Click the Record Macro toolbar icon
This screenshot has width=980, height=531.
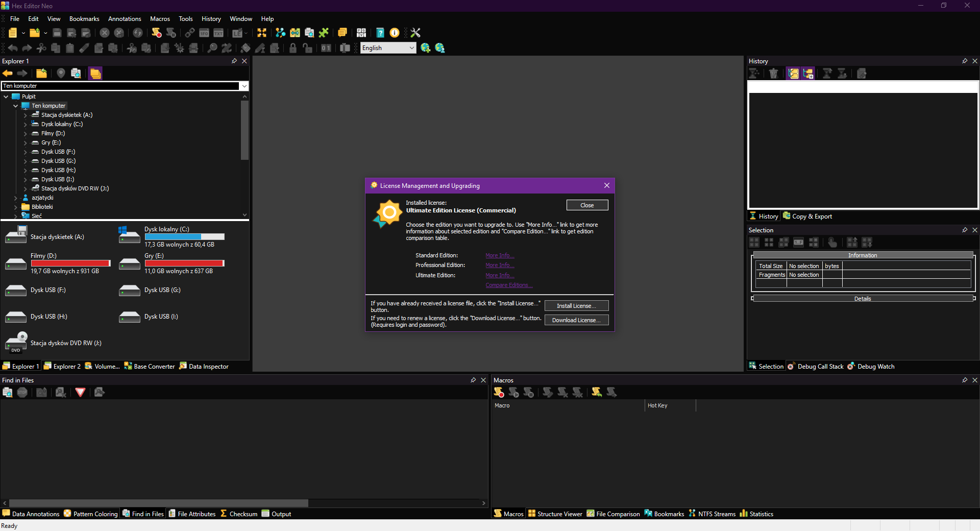157,33
